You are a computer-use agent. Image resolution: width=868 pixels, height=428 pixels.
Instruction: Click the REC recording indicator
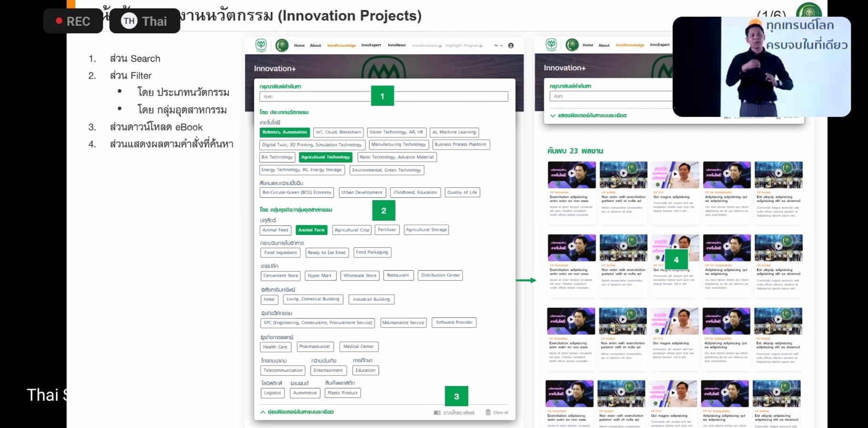73,21
